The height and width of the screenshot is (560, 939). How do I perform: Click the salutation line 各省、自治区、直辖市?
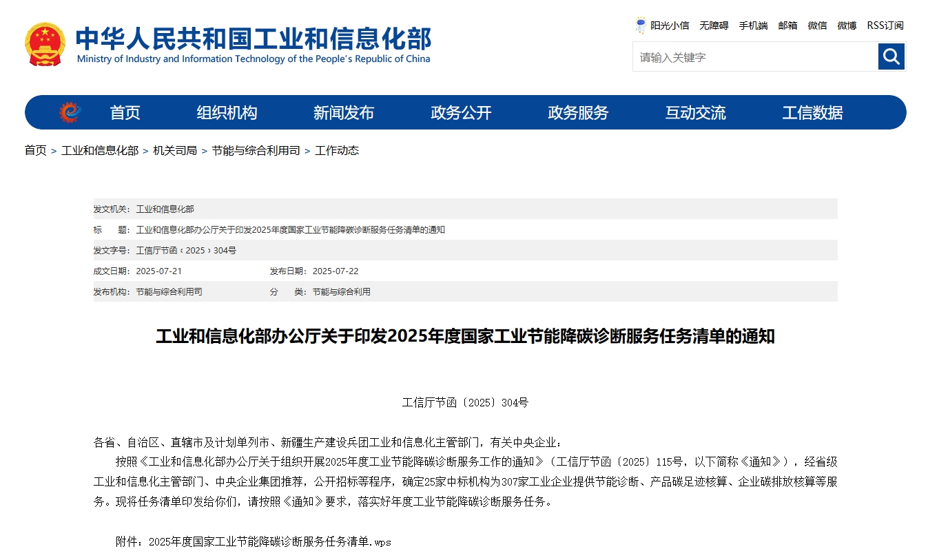[x=328, y=442]
